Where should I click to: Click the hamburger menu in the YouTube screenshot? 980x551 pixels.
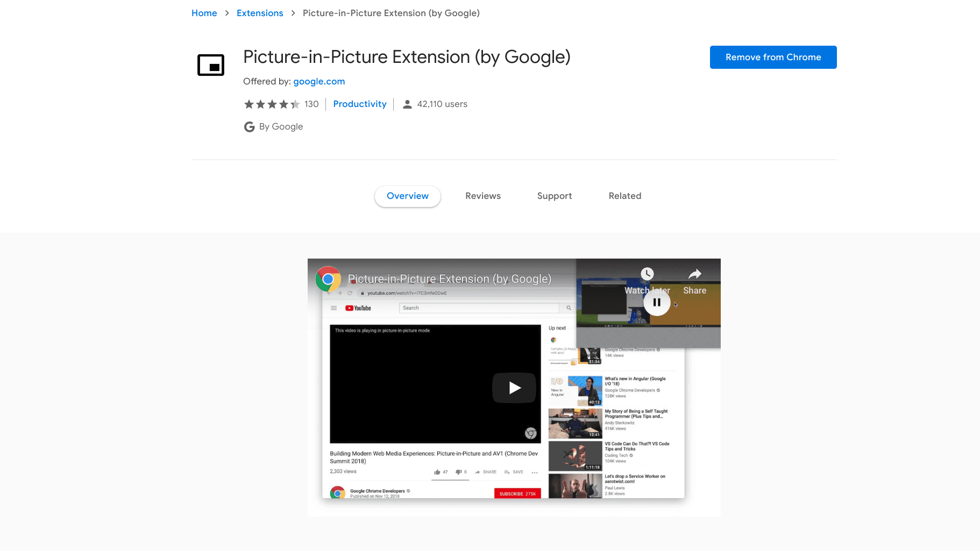tap(333, 307)
